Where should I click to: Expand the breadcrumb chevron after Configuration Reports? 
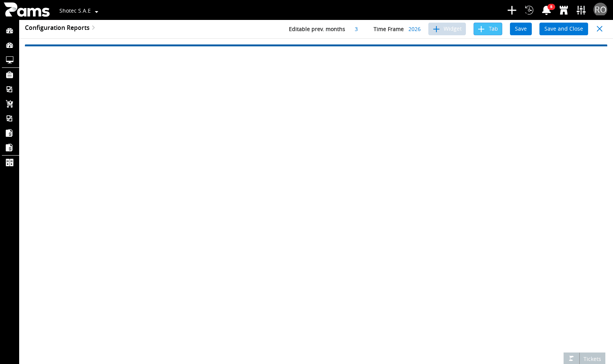coord(93,28)
